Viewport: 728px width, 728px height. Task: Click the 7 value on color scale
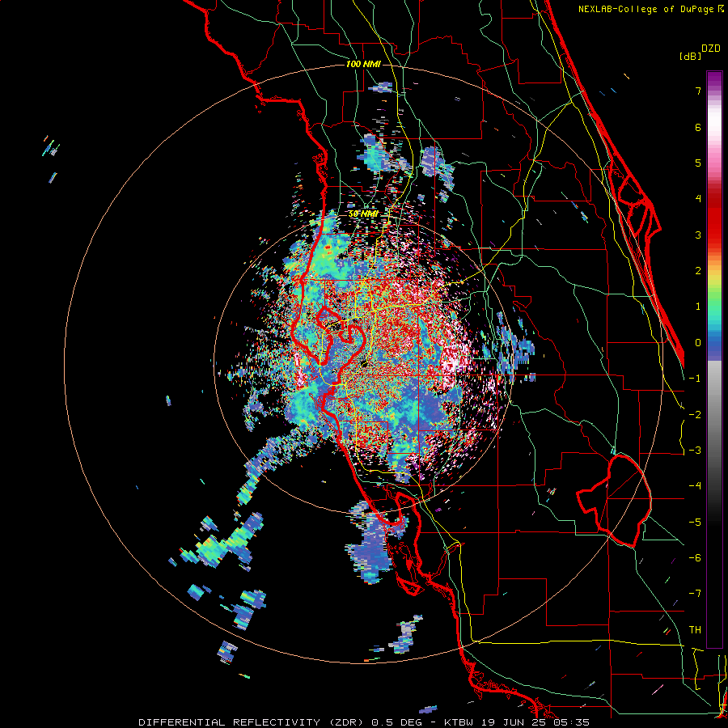coord(698,91)
